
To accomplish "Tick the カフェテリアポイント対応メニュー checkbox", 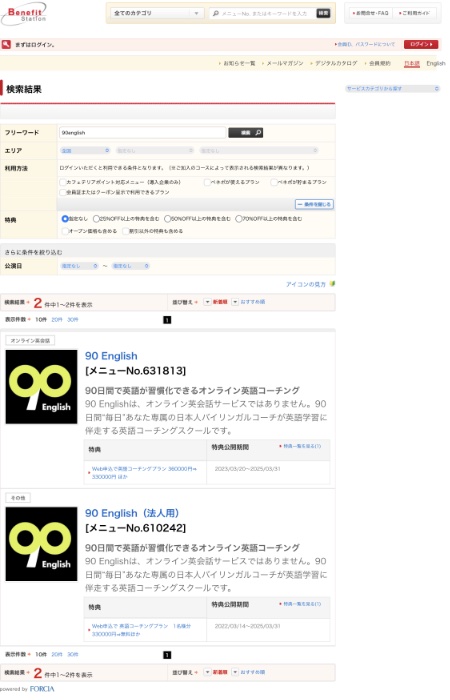I will (63, 182).
